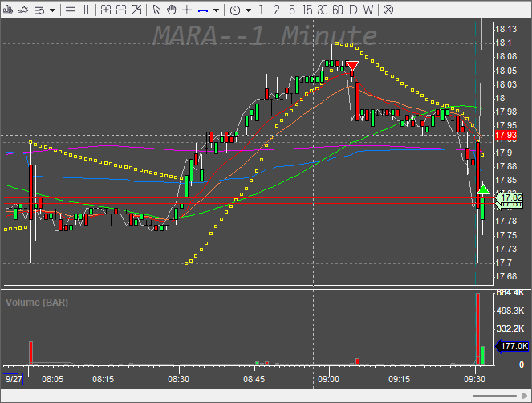
Task: Click the zoom out icon
Action: point(121,10)
